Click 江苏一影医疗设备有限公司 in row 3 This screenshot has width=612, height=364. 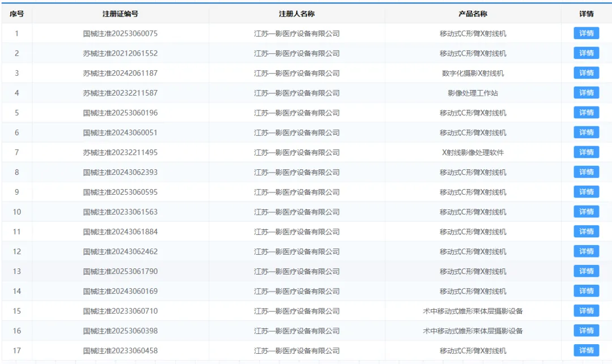(296, 73)
